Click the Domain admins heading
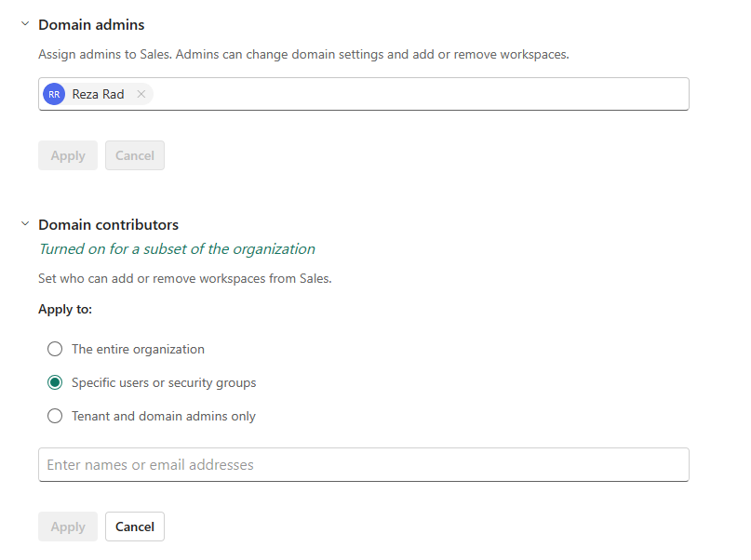751x560 pixels. (91, 25)
